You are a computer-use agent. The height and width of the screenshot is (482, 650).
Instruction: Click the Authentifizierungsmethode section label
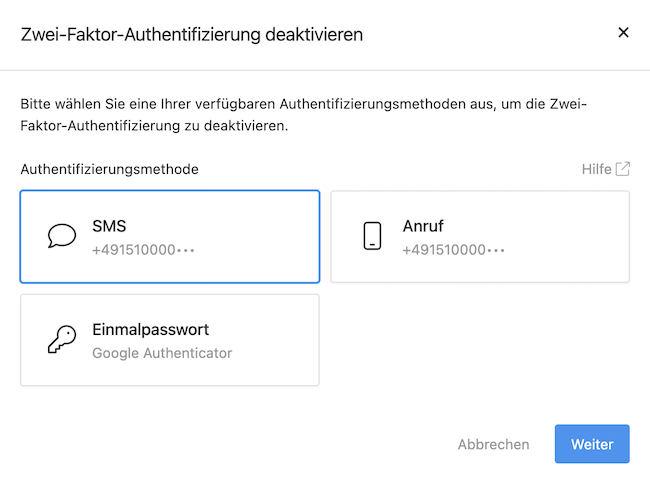coord(109,169)
